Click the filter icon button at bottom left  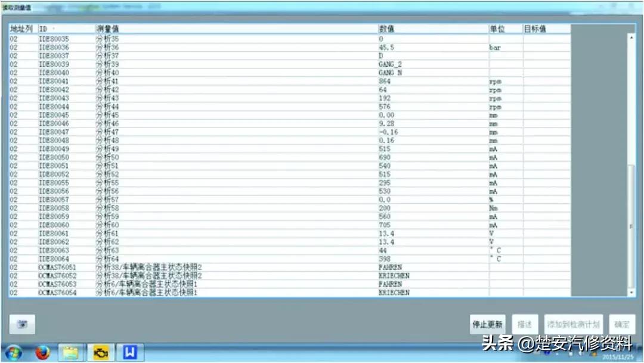22,324
